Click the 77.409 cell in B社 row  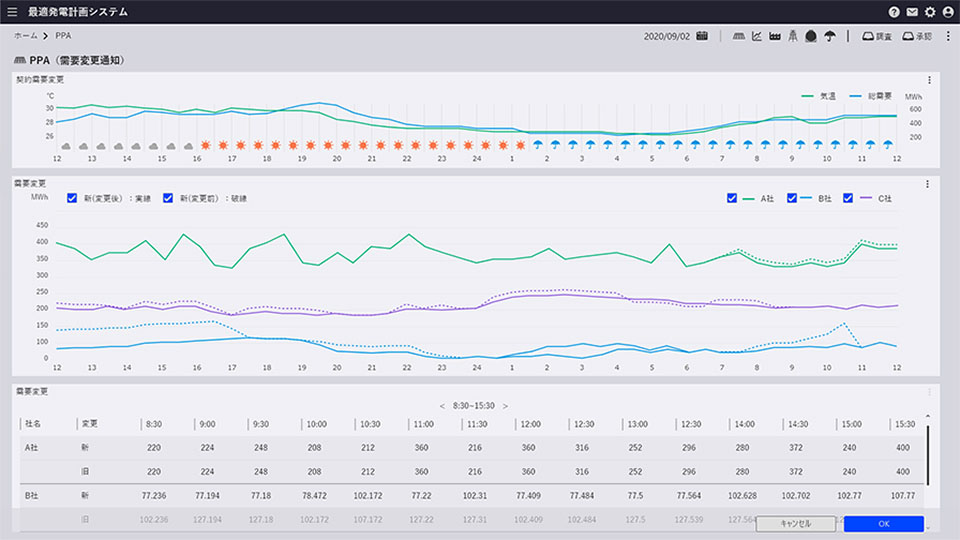tap(528, 495)
